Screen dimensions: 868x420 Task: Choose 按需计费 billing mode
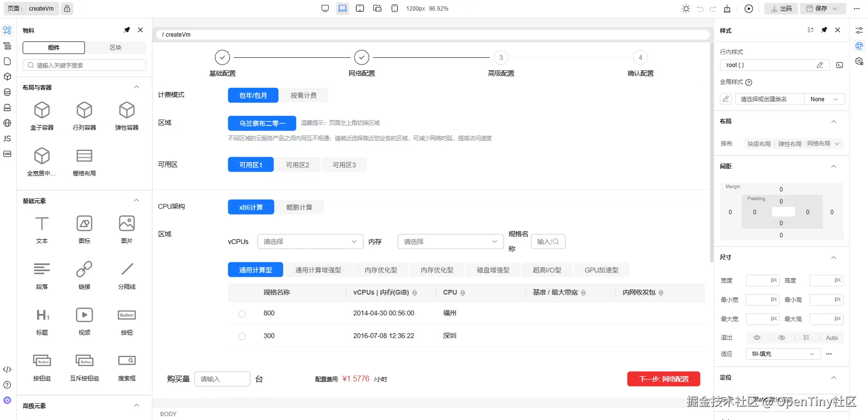[x=303, y=95]
